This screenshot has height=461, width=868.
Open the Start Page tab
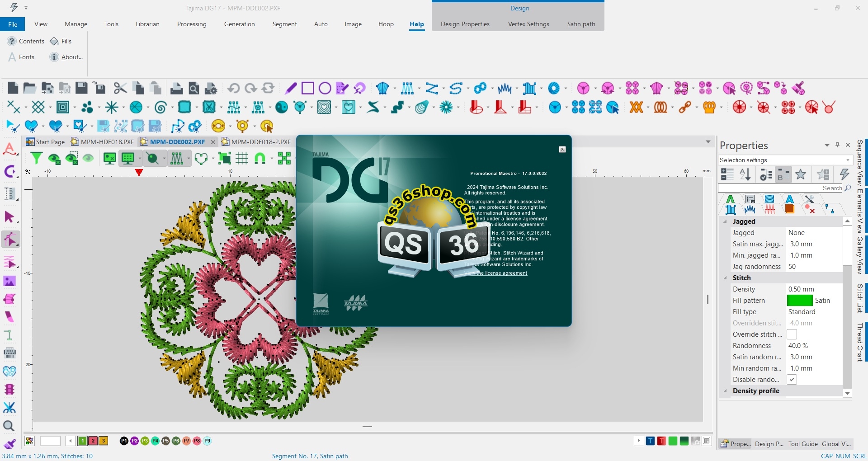(x=46, y=142)
